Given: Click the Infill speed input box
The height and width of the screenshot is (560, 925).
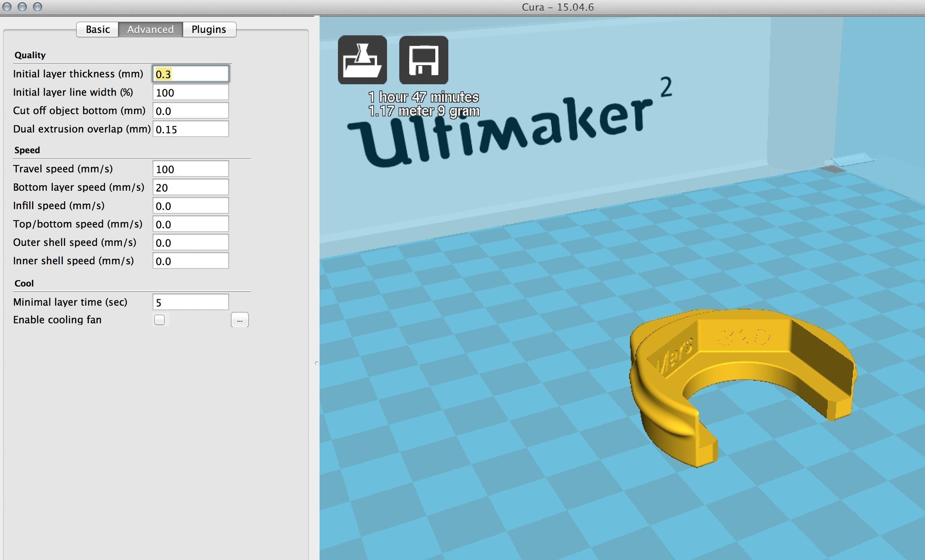Looking at the screenshot, I should click(190, 206).
